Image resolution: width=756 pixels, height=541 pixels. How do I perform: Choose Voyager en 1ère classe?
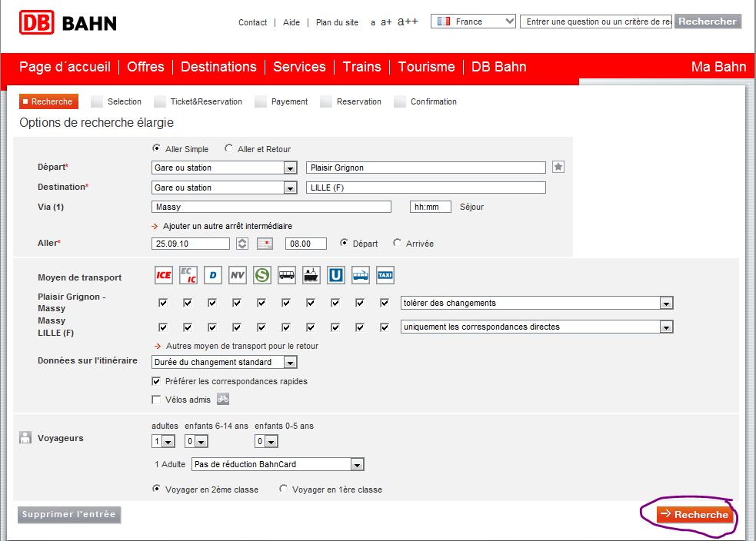point(284,489)
